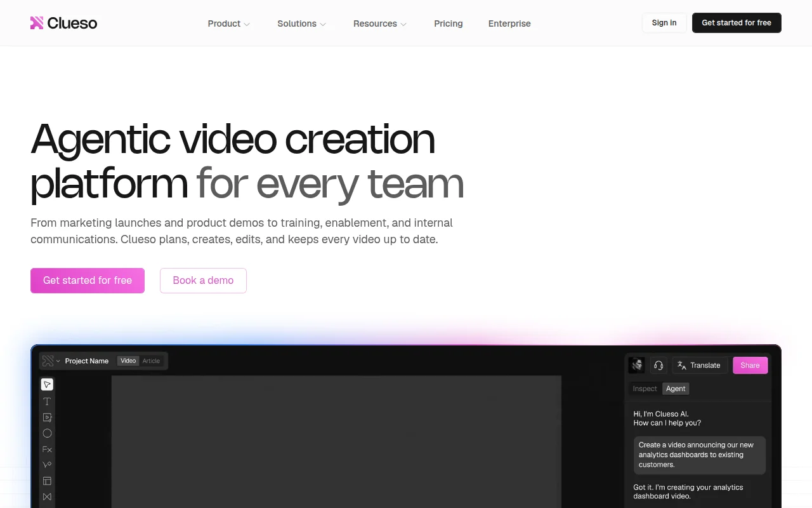Open the layout template tool icon
This screenshot has height=508, width=812.
(x=47, y=481)
